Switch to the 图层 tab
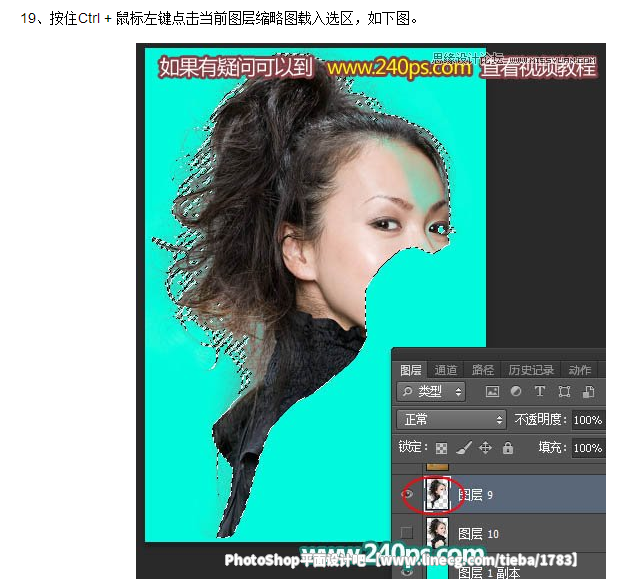 411,369
